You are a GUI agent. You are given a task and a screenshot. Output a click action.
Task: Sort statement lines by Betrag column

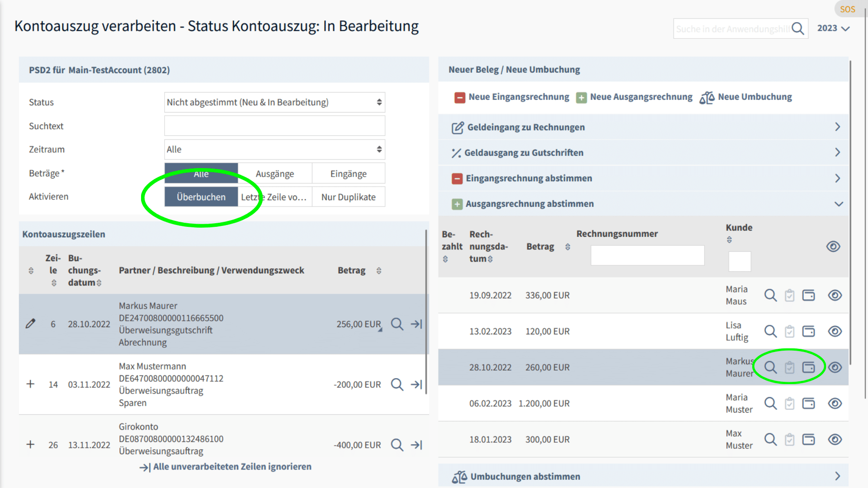pyautogui.click(x=379, y=270)
